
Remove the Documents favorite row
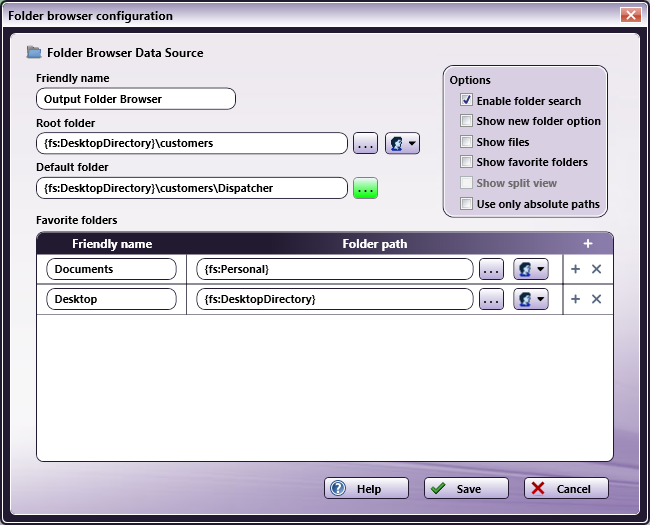coord(596,269)
